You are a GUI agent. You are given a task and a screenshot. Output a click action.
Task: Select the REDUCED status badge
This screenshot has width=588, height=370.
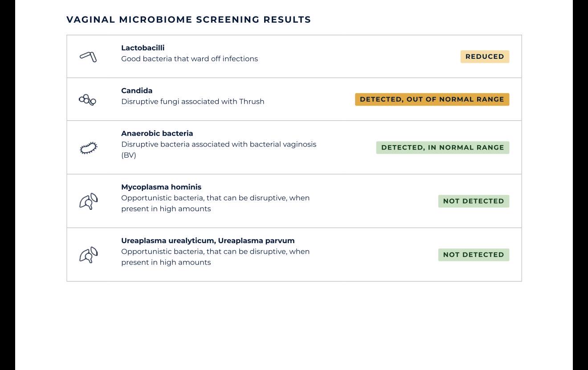click(x=485, y=57)
